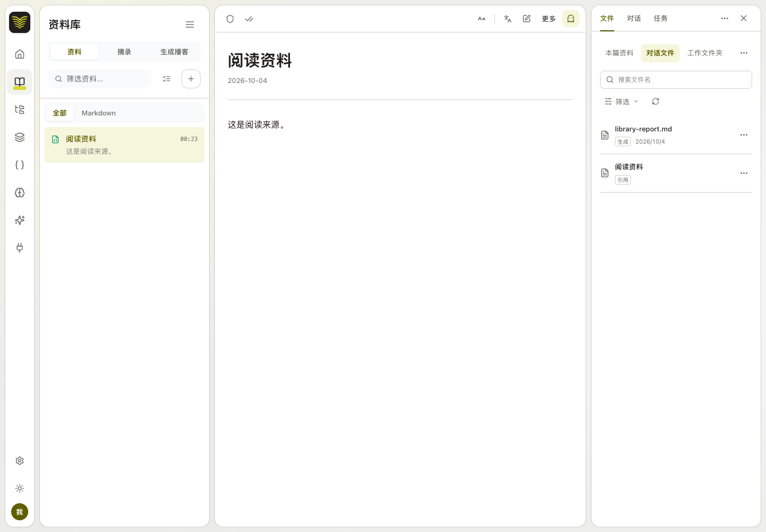Open options for 阅读资料 file row
Image resolution: width=766 pixels, height=532 pixels.
click(x=744, y=173)
